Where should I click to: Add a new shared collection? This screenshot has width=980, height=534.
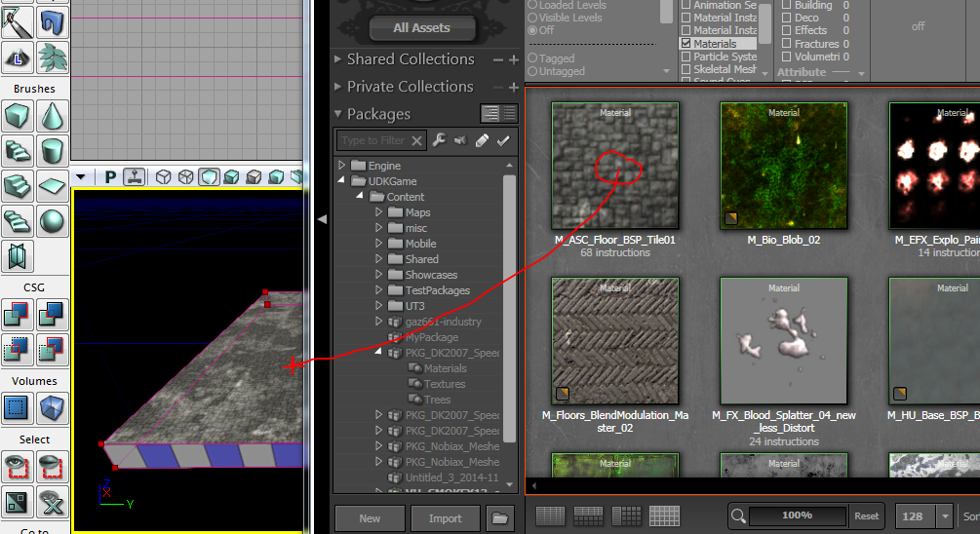(x=514, y=60)
